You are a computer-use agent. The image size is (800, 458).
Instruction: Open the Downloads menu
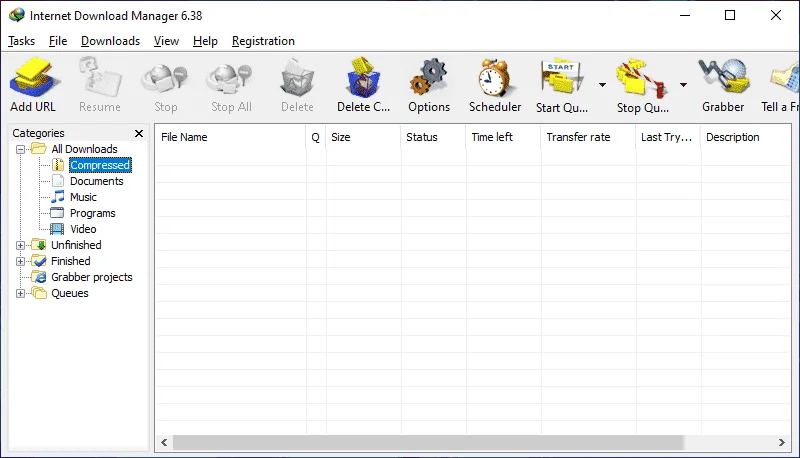[x=110, y=41]
